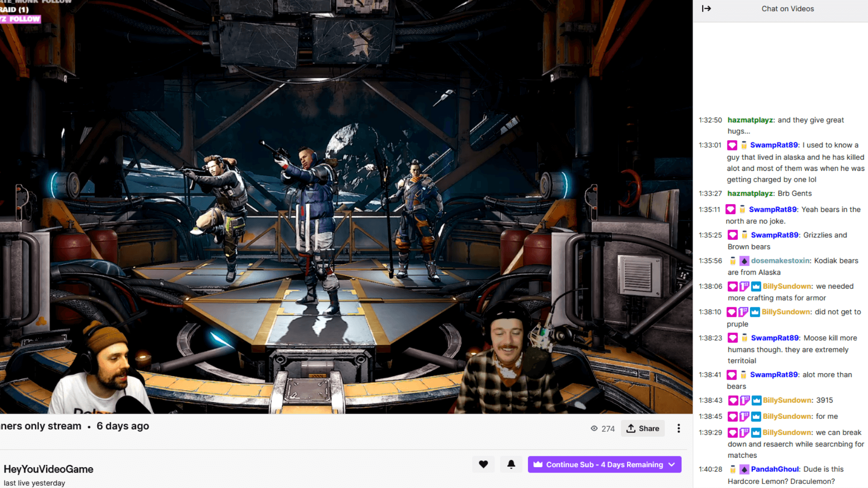Open the three-dot video options menu
This screenshot has height=488, width=868.
679,428
